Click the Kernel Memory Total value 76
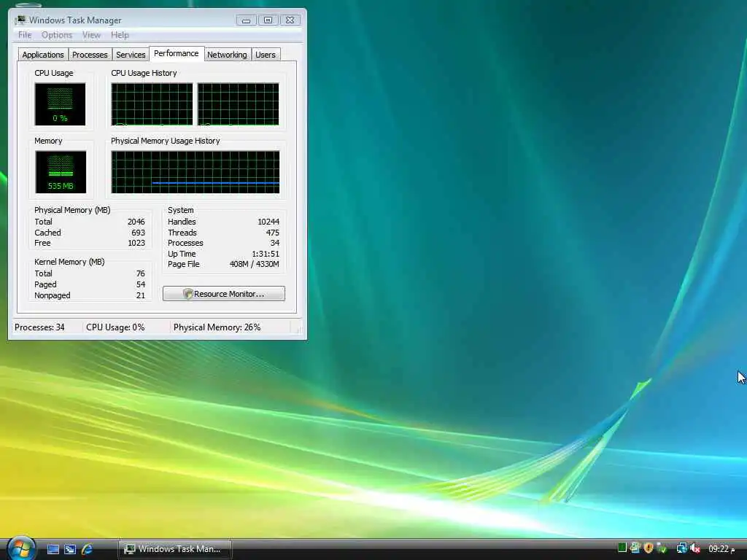 pos(141,274)
